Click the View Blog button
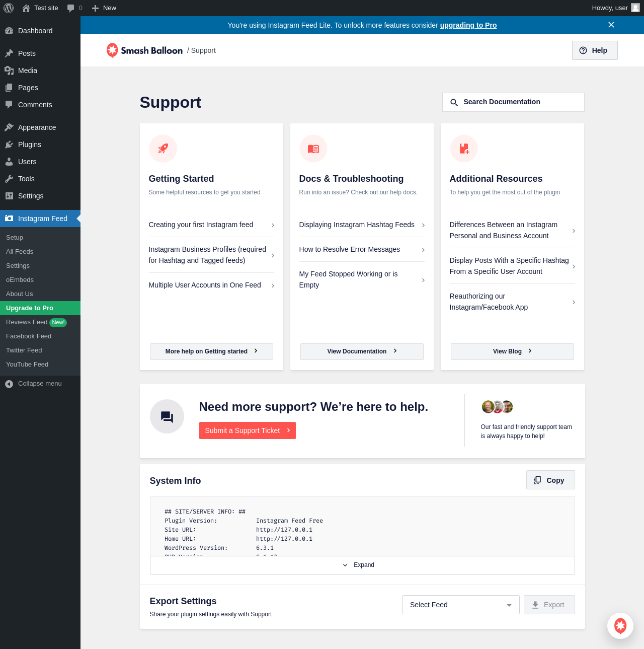Viewport: 644px width, 649px height. point(512,351)
